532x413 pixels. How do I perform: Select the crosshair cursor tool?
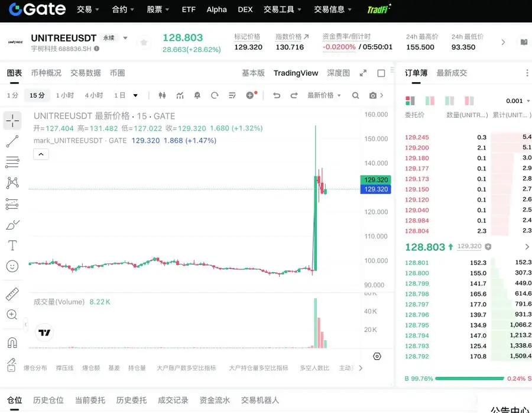click(x=12, y=121)
